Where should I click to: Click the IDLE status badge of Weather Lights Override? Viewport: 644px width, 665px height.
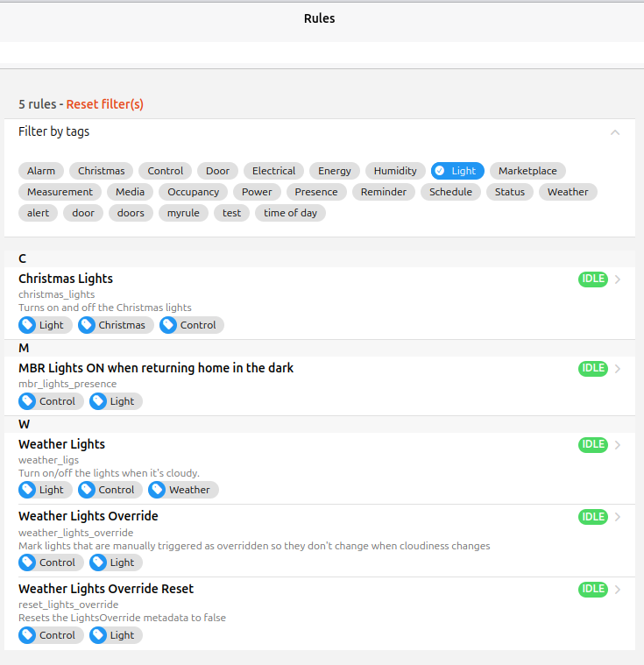[x=593, y=517]
